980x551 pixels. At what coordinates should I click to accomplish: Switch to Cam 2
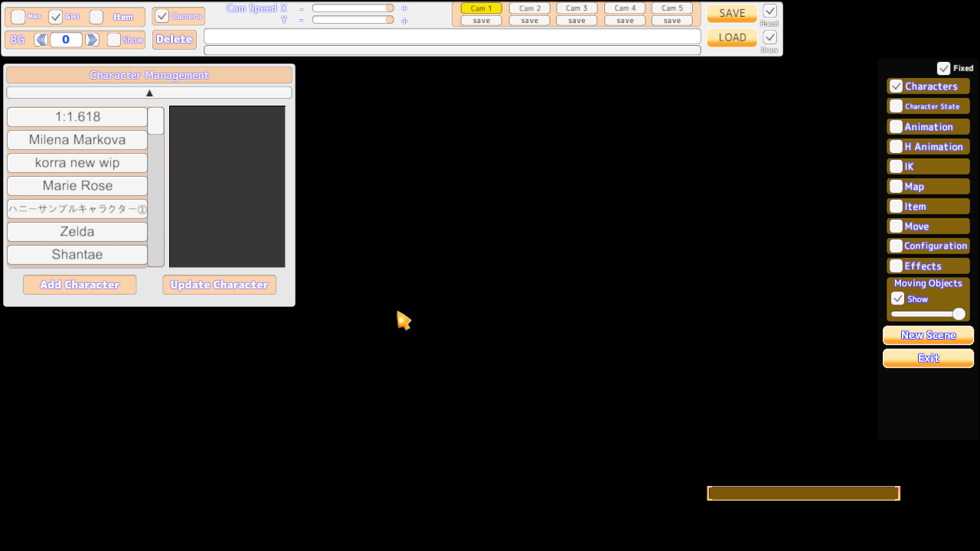(x=530, y=8)
